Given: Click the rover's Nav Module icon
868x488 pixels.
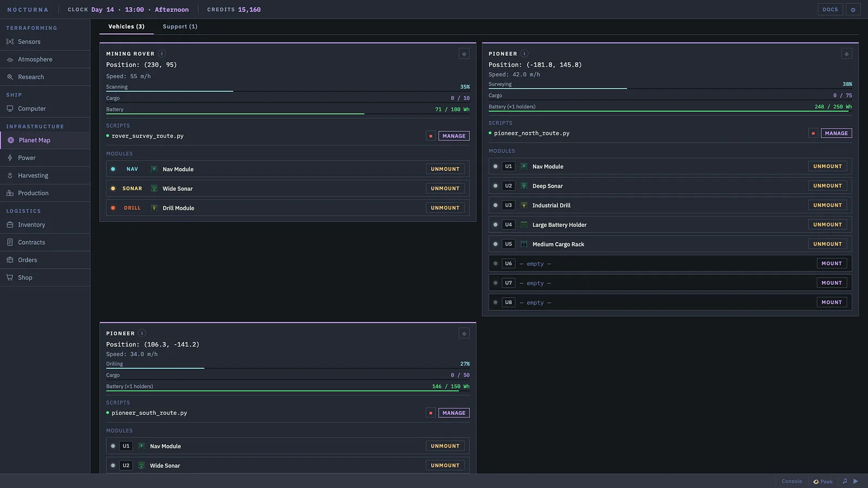Looking at the screenshot, I should tap(154, 169).
